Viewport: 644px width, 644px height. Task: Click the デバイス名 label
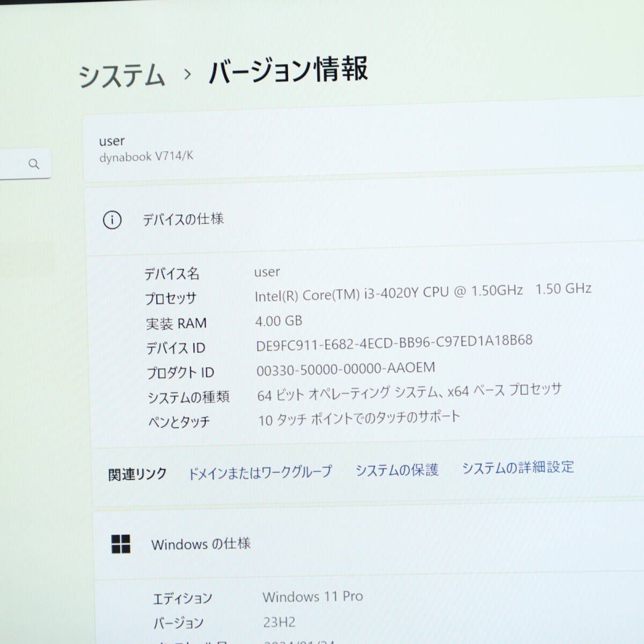(x=171, y=274)
